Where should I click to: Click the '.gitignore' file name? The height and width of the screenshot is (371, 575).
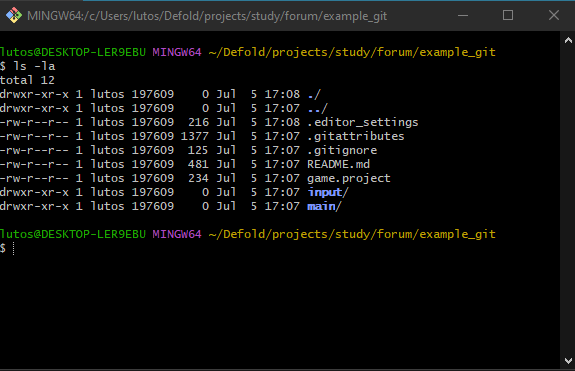pyautogui.click(x=342, y=150)
